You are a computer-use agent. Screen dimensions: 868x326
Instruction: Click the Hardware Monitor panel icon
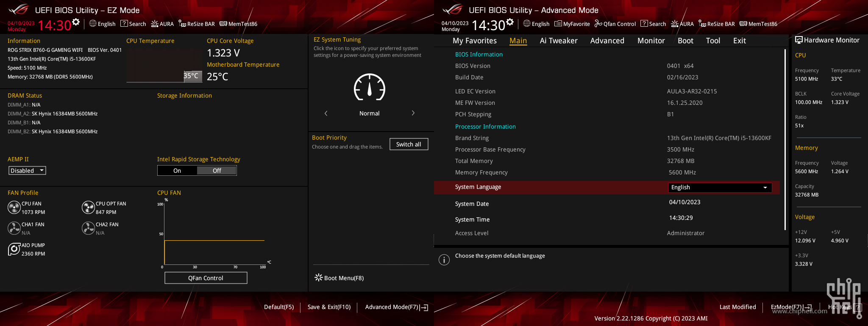pyautogui.click(x=799, y=40)
